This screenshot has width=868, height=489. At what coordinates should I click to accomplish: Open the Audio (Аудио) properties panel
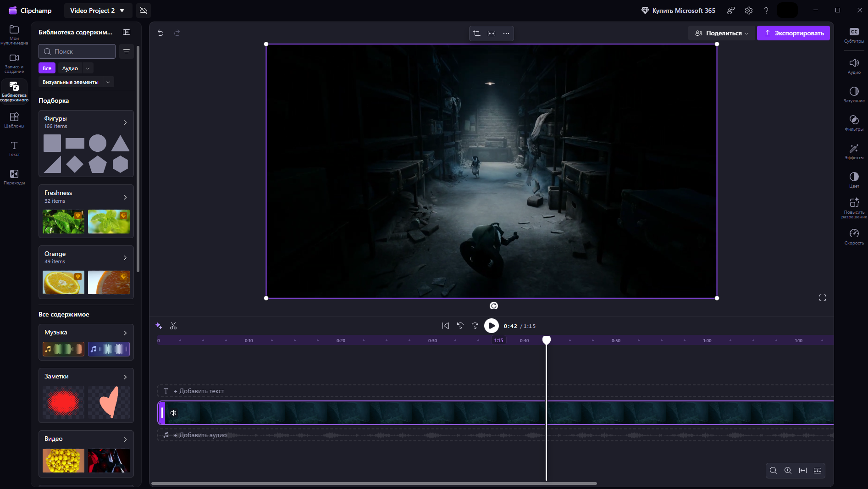coord(854,67)
